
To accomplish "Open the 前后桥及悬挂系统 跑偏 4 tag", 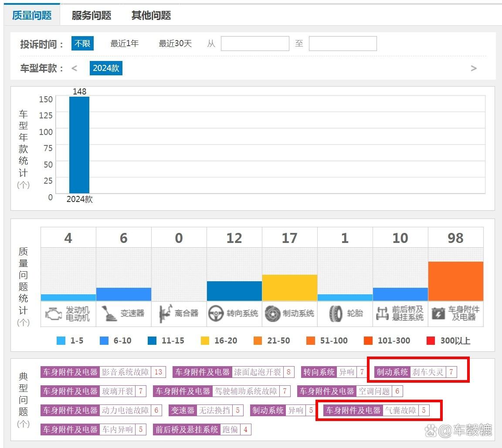I will 202,429.
